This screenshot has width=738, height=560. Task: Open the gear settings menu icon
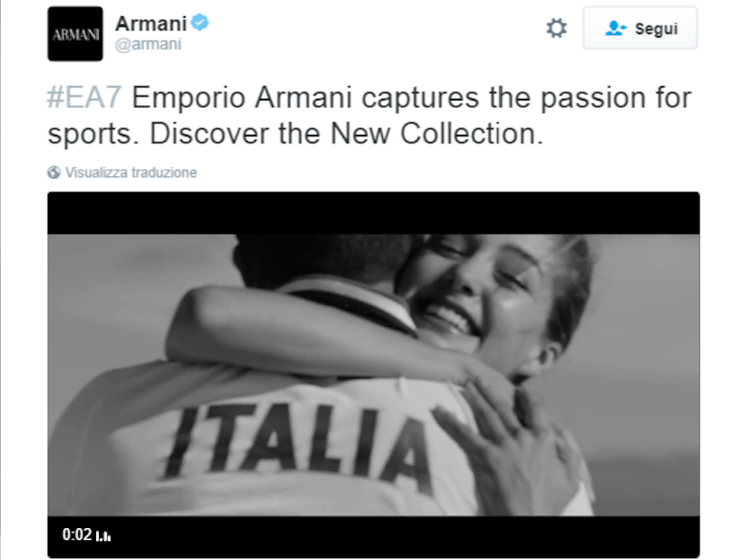(x=556, y=28)
